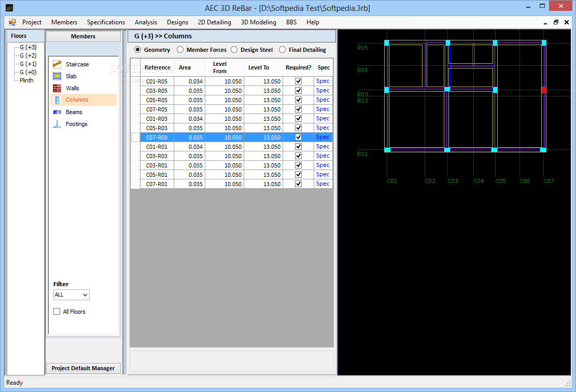Open the Filter ALL dropdown
This screenshot has width=576, height=392.
(71, 295)
